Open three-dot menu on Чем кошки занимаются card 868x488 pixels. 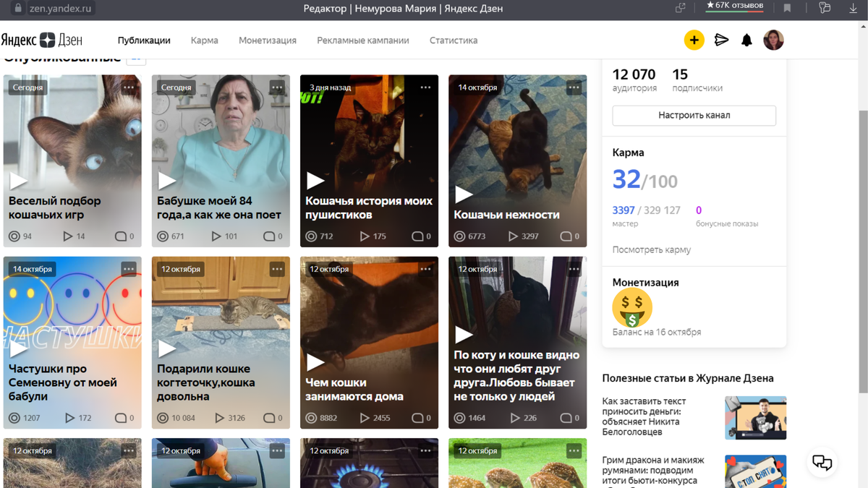(x=425, y=268)
